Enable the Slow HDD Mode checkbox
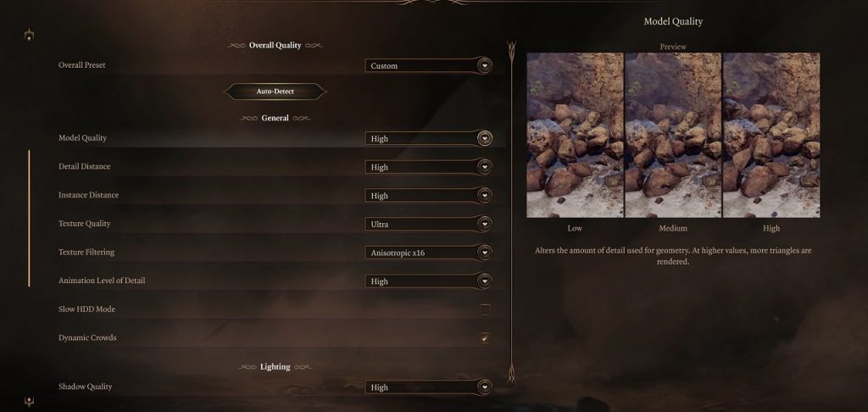Image resolution: width=868 pixels, height=412 pixels. (485, 309)
